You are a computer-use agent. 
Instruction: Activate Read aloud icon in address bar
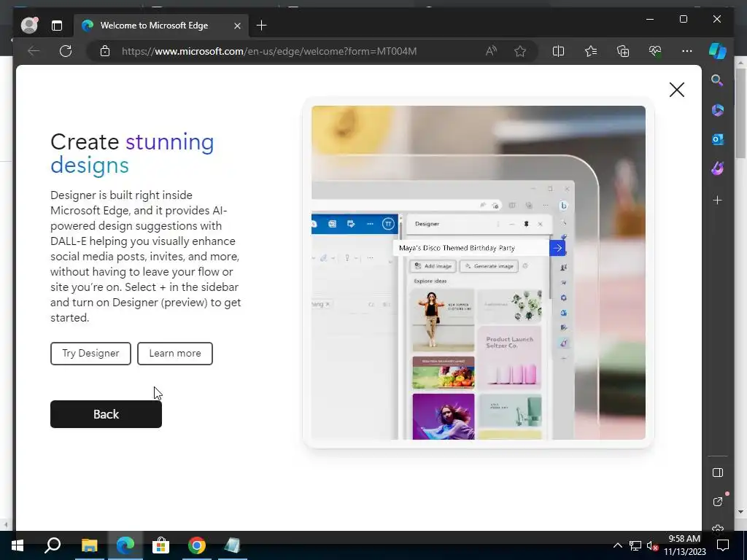pyautogui.click(x=491, y=51)
